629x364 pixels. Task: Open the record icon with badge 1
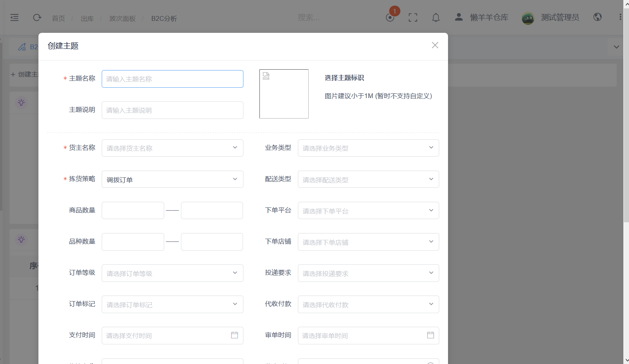tap(390, 18)
